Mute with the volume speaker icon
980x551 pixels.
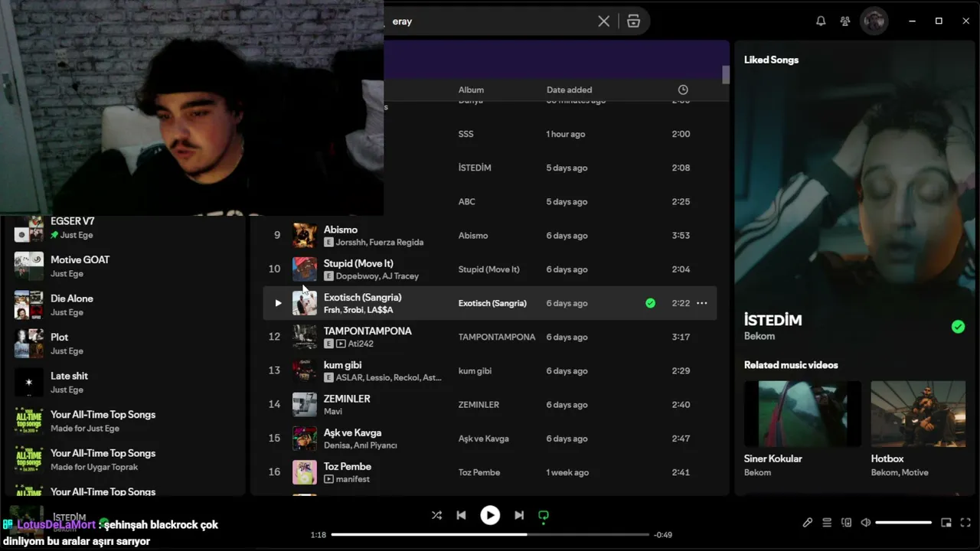pos(865,523)
